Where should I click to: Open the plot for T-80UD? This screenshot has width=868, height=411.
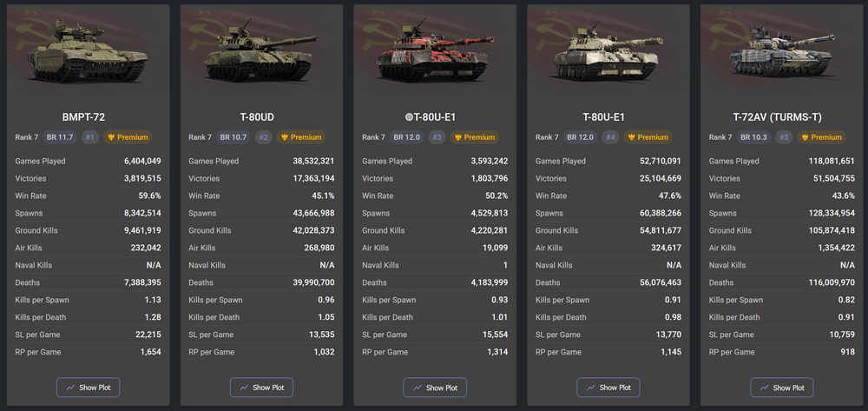click(261, 388)
